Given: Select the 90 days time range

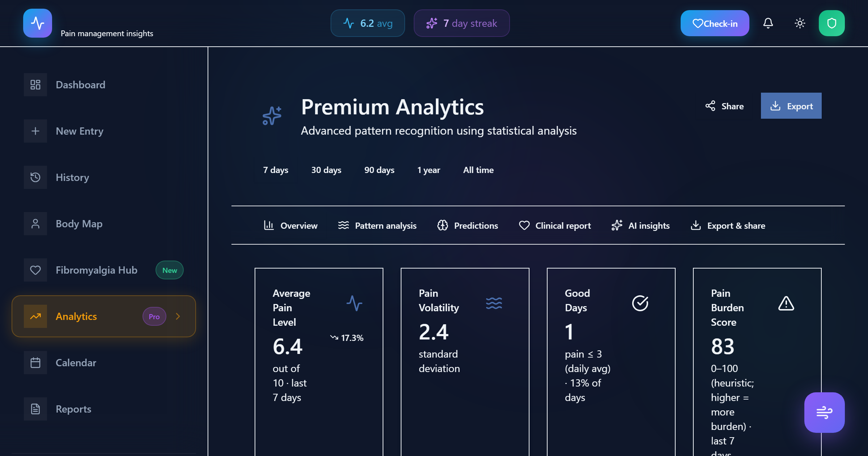Looking at the screenshot, I should coord(379,170).
